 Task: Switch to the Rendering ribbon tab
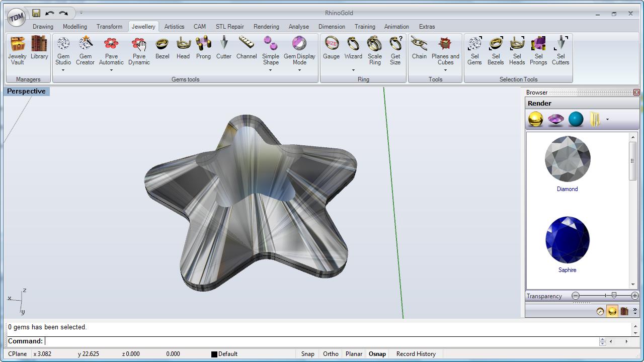(266, 27)
